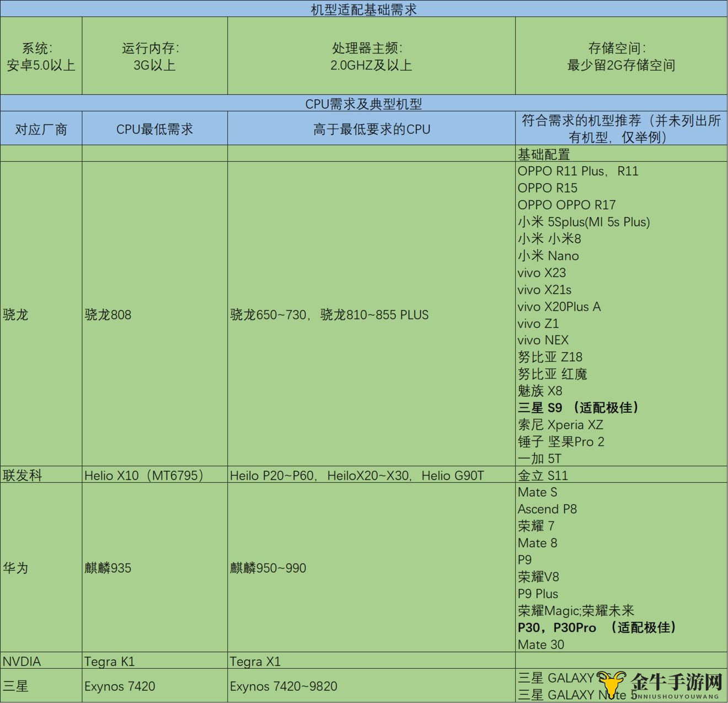Click the cell 'Exynos 7420~9820'
The width and height of the screenshot is (728, 703).
coord(371,686)
